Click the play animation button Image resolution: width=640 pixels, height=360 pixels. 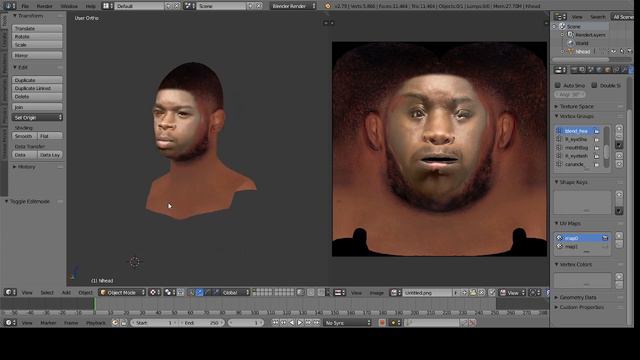tap(300, 323)
